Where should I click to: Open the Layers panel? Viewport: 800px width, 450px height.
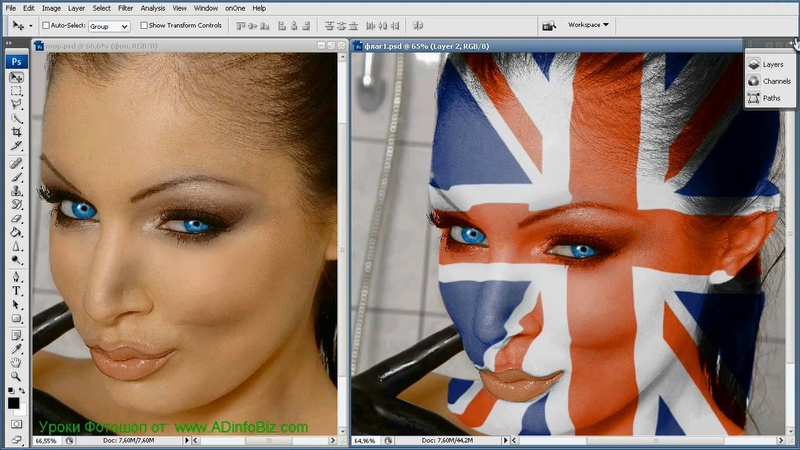coord(771,64)
